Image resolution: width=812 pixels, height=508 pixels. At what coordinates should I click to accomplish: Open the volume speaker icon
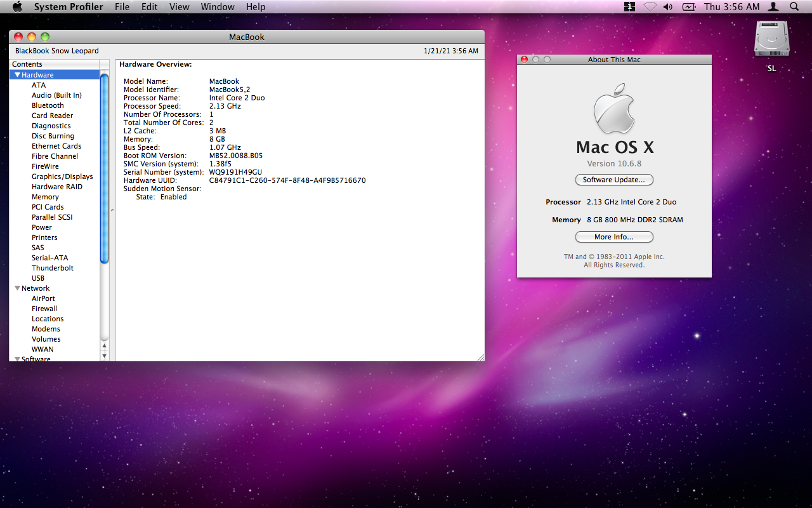(668, 6)
